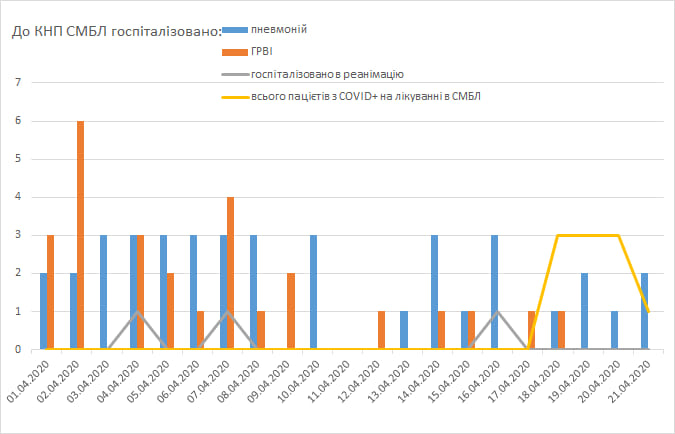675x434 pixels.
Task: Select the orange bar on 12.04.2020
Action: [x=381, y=330]
